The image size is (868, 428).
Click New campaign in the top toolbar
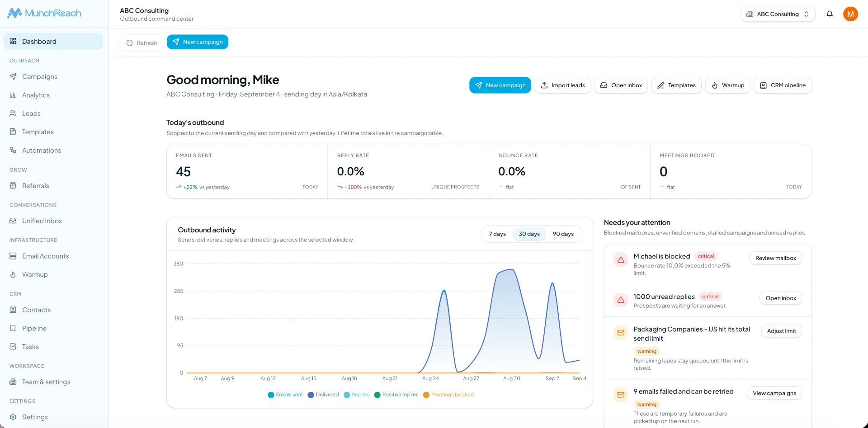[x=198, y=42]
